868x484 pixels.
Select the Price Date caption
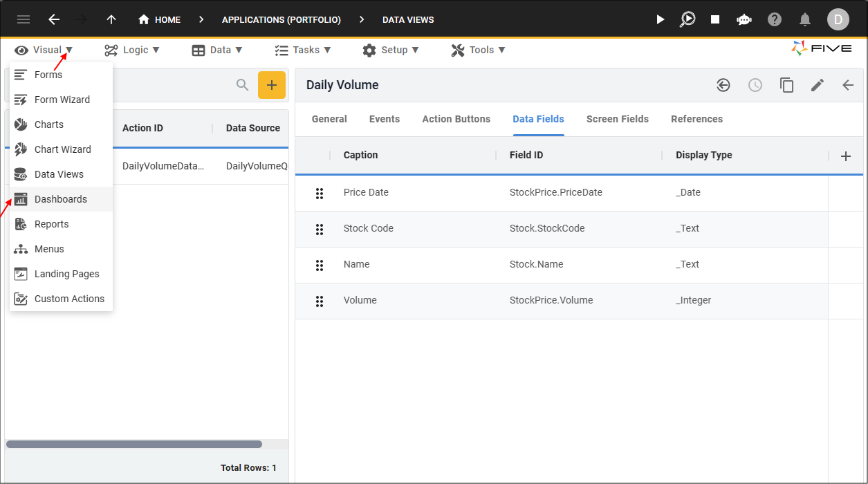click(366, 192)
